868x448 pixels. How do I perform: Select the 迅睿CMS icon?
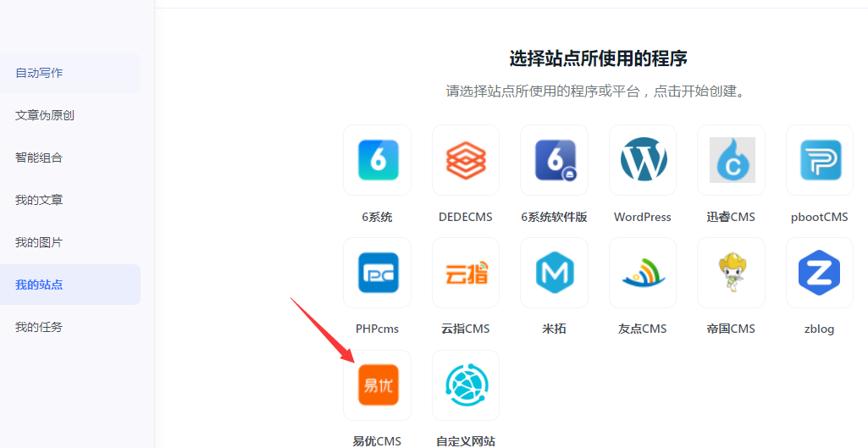[731, 160]
